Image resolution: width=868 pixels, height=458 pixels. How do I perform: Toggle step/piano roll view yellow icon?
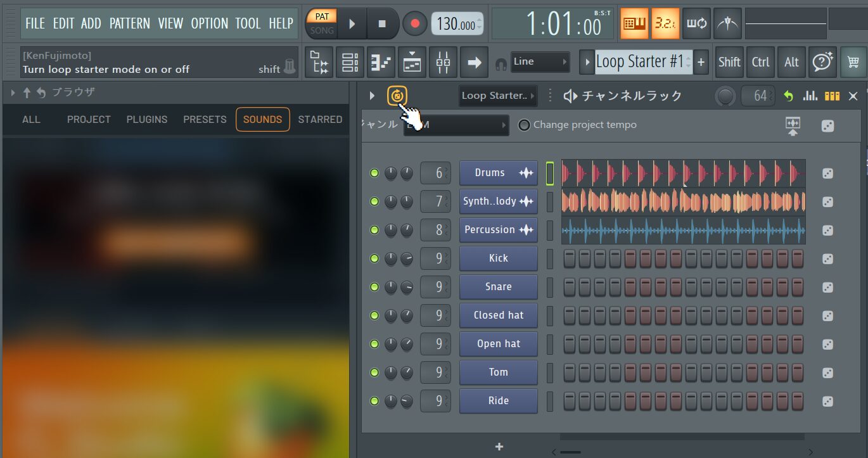pyautogui.click(x=832, y=96)
